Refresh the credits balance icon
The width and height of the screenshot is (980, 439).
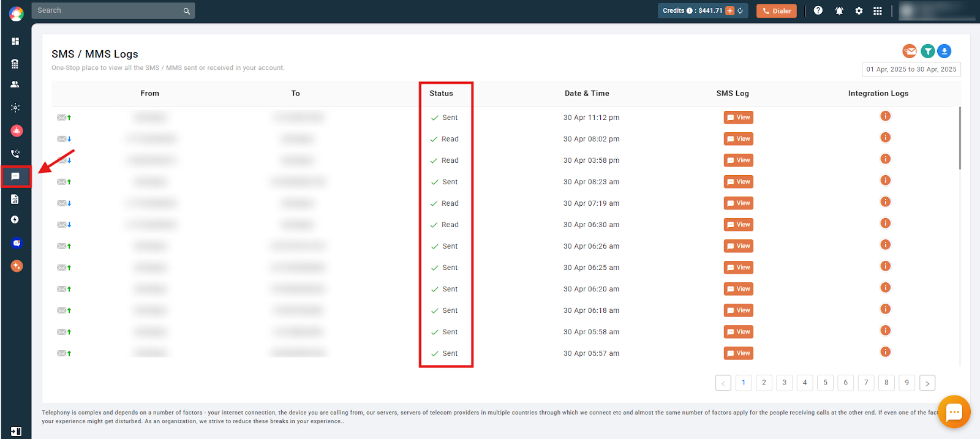(741, 11)
